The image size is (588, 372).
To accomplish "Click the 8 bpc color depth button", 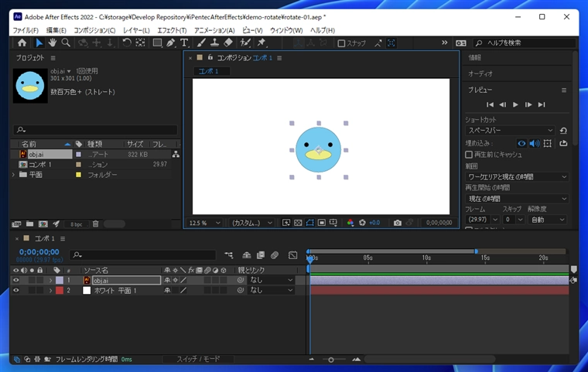I will click(x=76, y=224).
